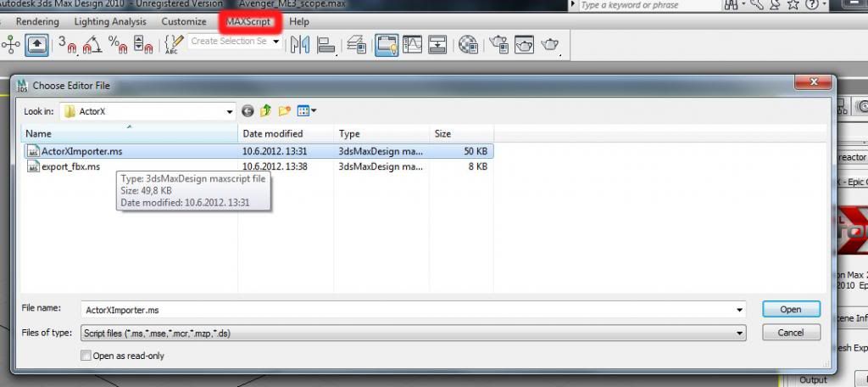
Task: Open the Lighting Analysis menu
Action: [110, 21]
